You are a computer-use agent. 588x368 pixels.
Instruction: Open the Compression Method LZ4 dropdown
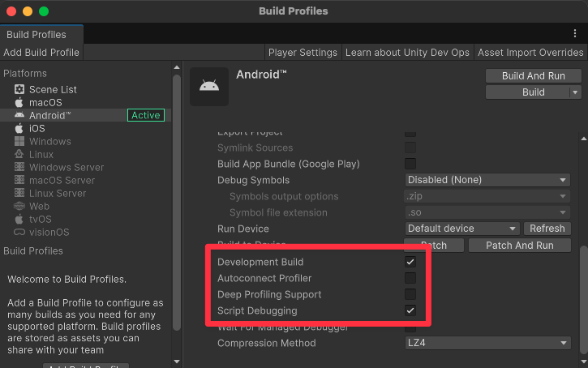click(487, 343)
